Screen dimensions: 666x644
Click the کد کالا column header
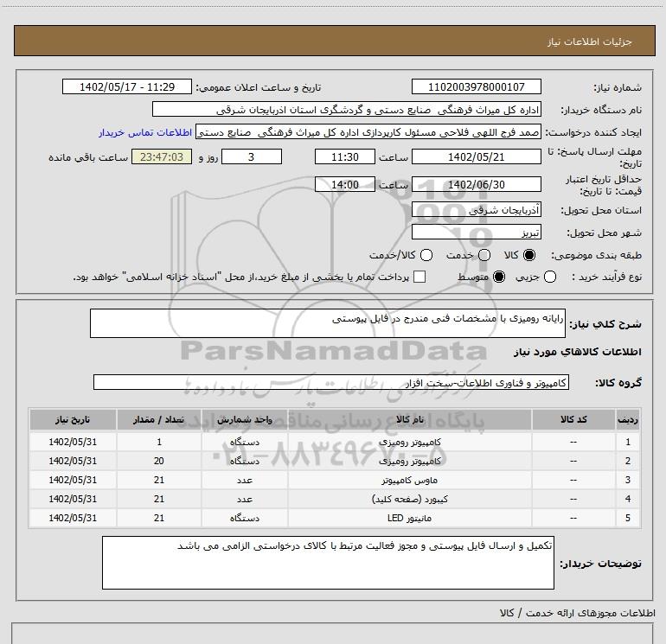coord(573,419)
